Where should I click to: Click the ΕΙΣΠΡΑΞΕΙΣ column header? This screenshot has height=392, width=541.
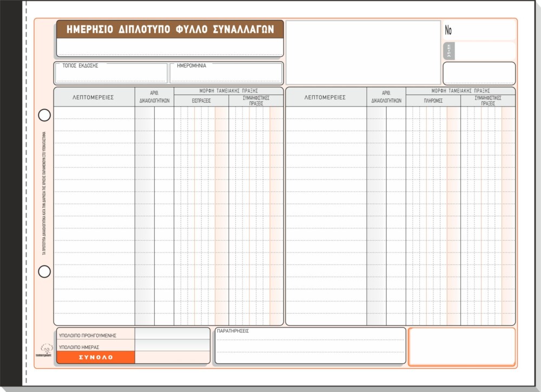(201, 101)
